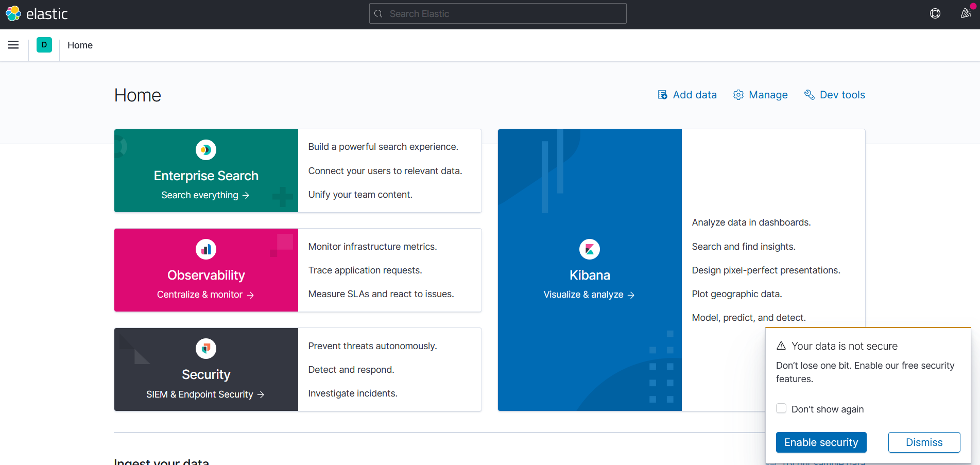Click the Kibana round logo icon
Image resolution: width=980 pixels, height=465 pixels.
click(590, 249)
